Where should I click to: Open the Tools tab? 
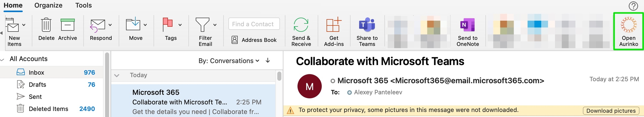(x=83, y=5)
